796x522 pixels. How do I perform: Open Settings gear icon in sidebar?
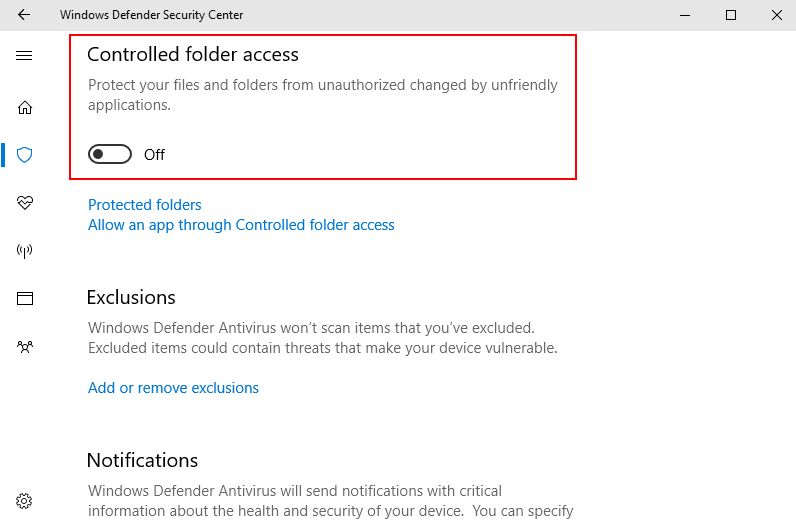coord(25,500)
